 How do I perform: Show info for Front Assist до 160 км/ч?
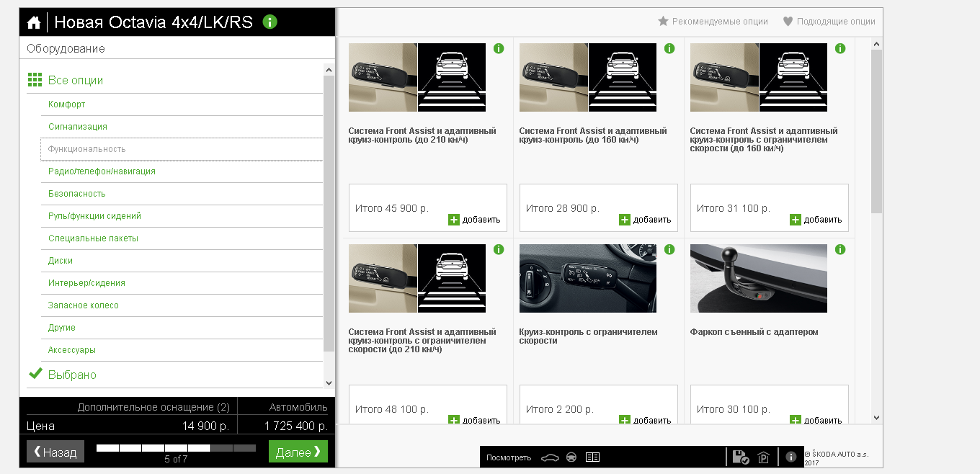(x=669, y=48)
